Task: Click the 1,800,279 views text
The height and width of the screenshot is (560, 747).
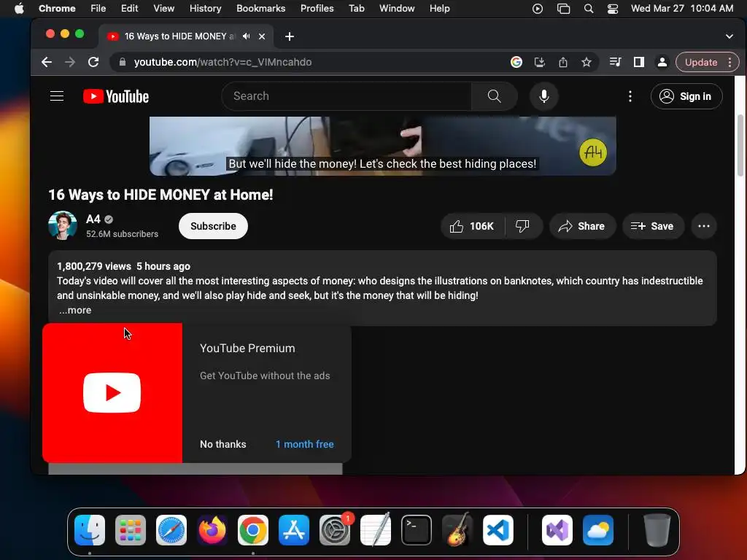Action: (x=94, y=266)
